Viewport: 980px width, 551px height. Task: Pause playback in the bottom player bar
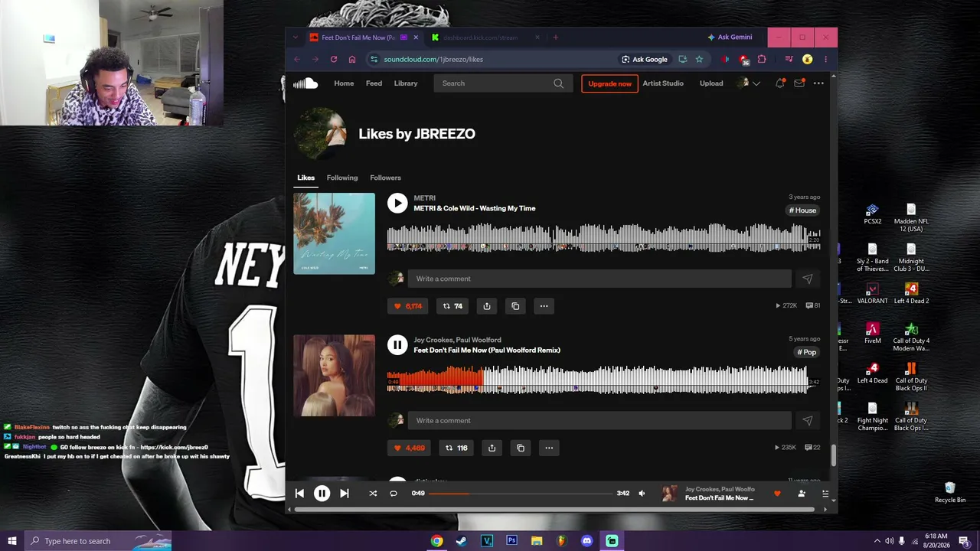pos(322,494)
